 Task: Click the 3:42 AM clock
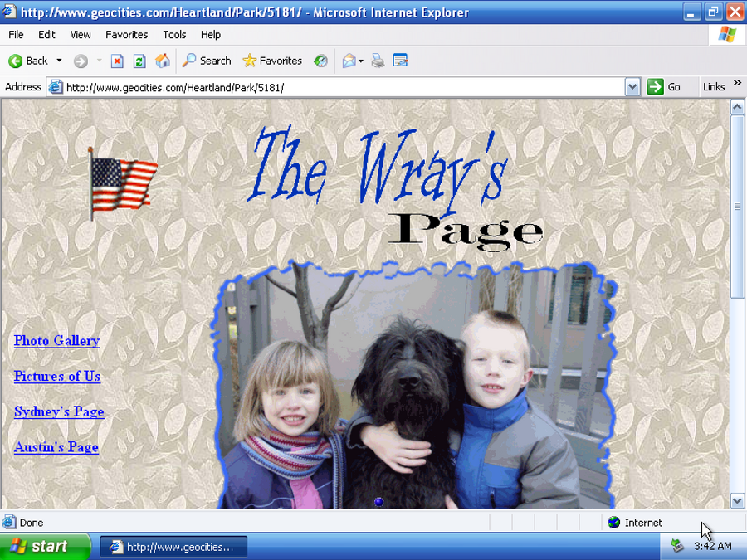coord(713,546)
